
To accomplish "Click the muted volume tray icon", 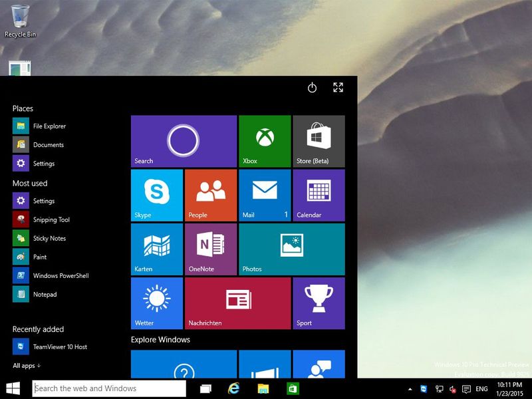I will [x=453, y=389].
